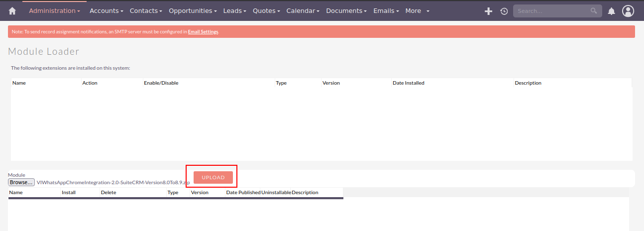Open the Contacts menu
The image size is (644, 231).
point(146,10)
